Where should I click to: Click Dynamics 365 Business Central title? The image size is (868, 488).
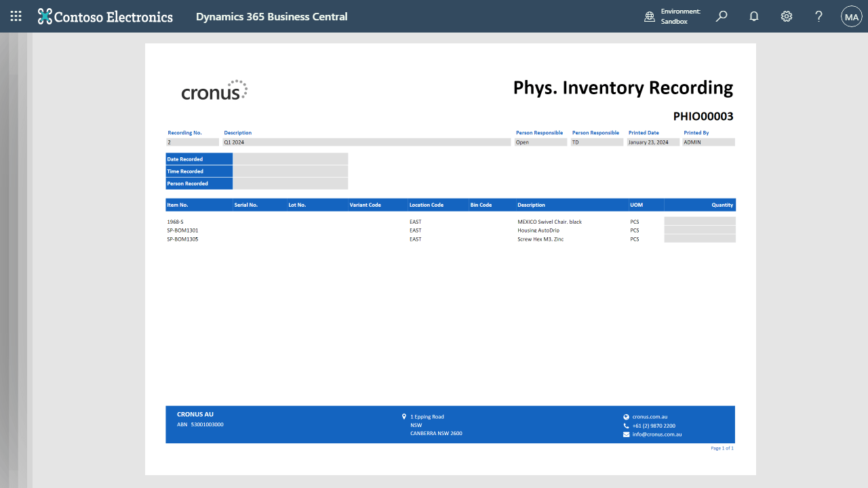point(272,16)
